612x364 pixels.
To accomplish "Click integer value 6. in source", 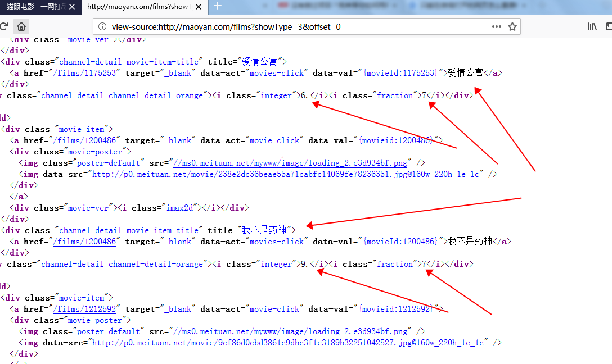I will tap(304, 95).
